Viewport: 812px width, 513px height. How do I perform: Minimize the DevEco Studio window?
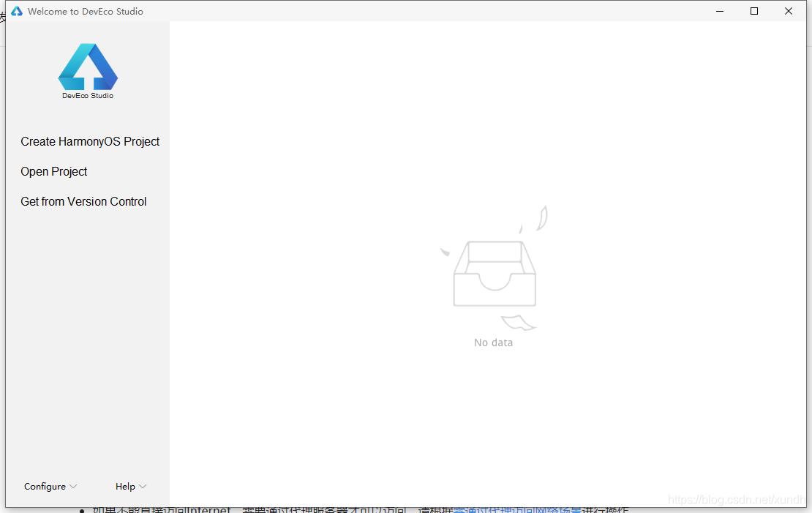click(720, 11)
